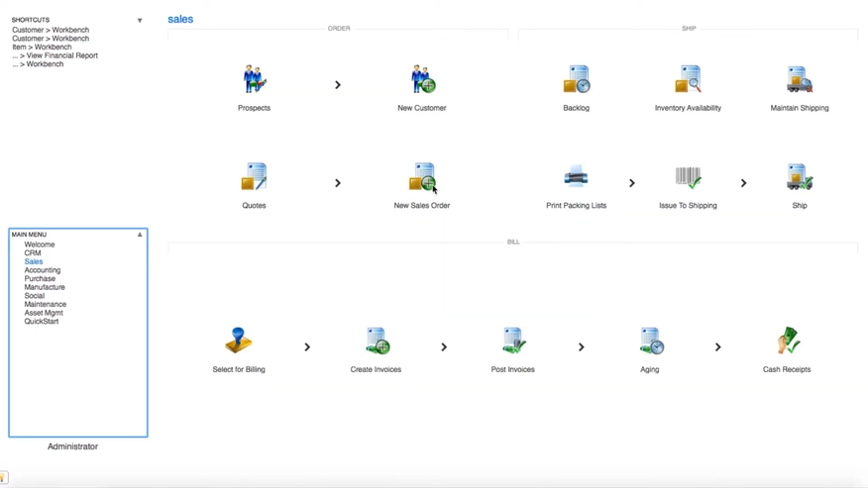The height and width of the screenshot is (488, 868).
Task: Open Issue To Shipping barcode icon
Action: pyautogui.click(x=688, y=177)
